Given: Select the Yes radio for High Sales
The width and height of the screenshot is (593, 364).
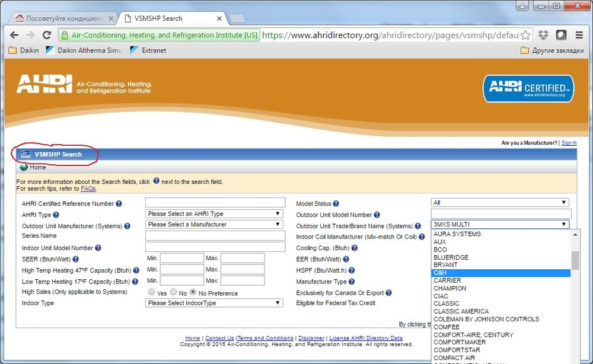Looking at the screenshot, I should (152, 292).
